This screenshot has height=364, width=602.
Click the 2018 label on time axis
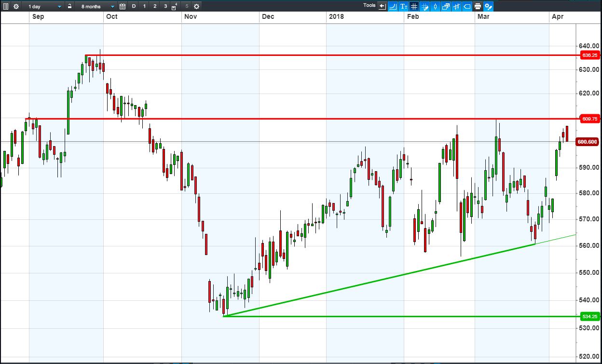336,17
